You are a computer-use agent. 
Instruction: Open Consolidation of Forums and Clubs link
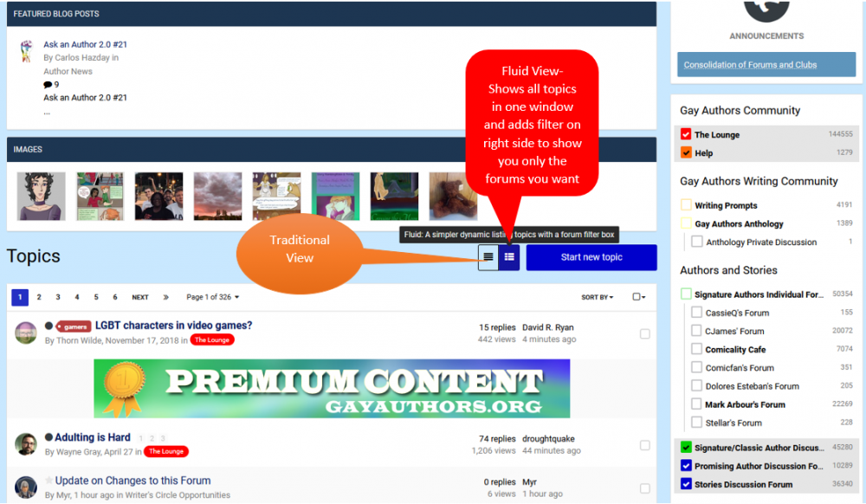pyautogui.click(x=750, y=65)
